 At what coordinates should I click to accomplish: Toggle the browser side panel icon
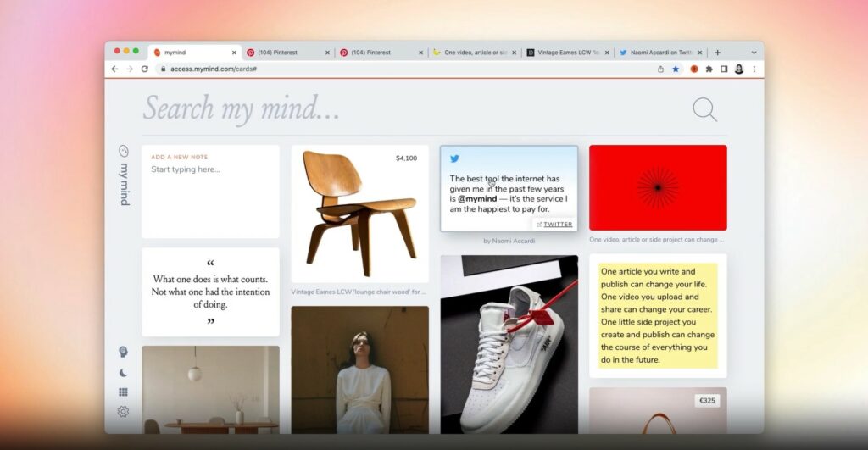tap(724, 69)
